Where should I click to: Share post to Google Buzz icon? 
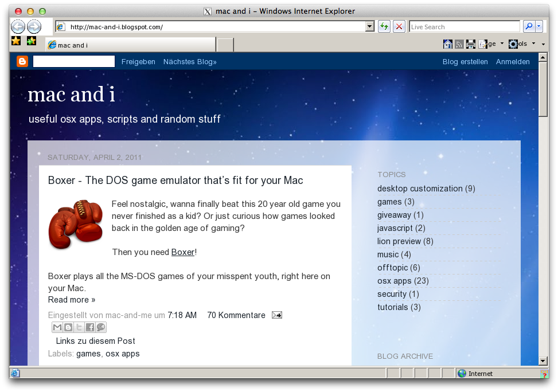101,327
